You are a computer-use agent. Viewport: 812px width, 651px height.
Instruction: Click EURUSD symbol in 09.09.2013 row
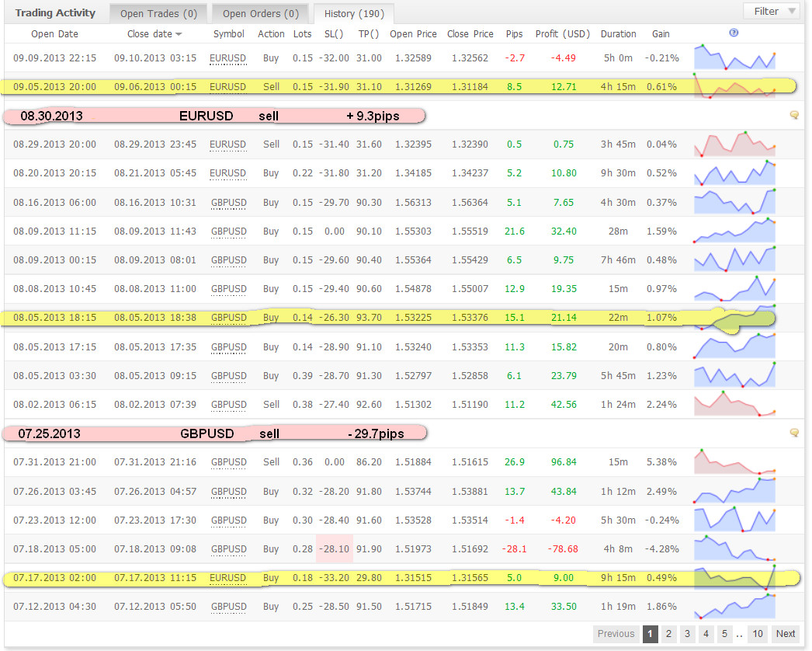pyautogui.click(x=228, y=58)
